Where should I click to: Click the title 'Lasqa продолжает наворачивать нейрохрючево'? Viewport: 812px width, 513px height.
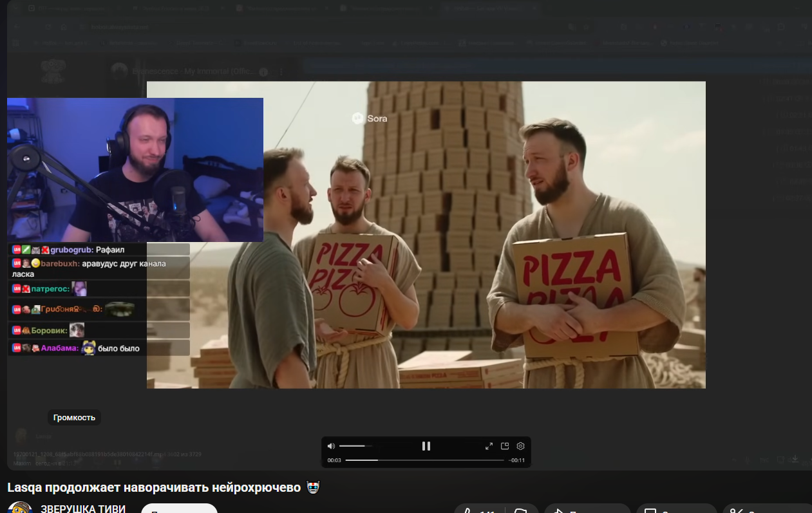click(154, 487)
